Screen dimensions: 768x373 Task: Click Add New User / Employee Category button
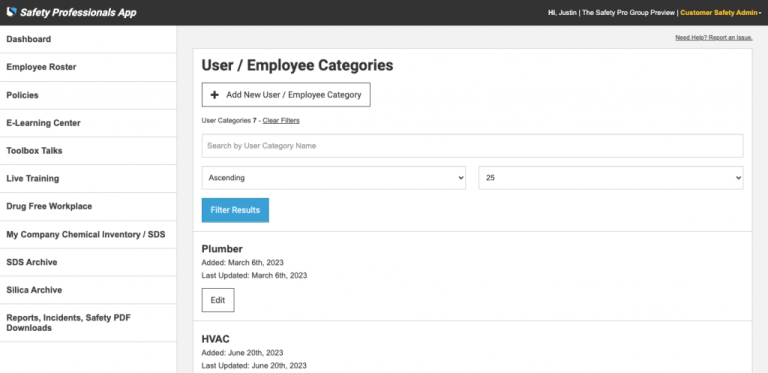tap(286, 95)
